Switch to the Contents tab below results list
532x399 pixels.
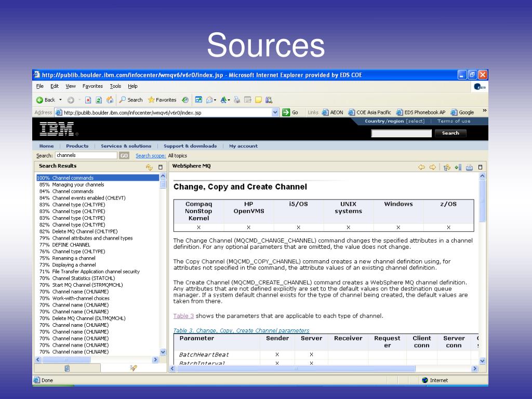pos(67,368)
